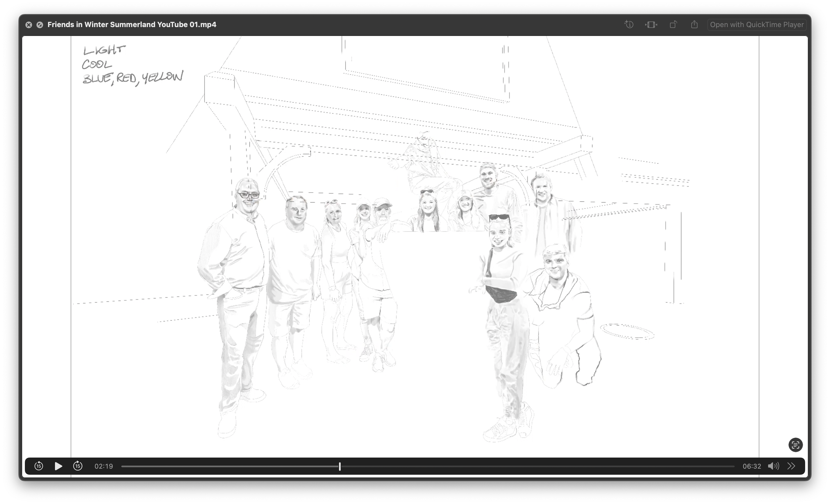The height and width of the screenshot is (504, 830).
Task: Rotate the video left
Action: tap(673, 25)
